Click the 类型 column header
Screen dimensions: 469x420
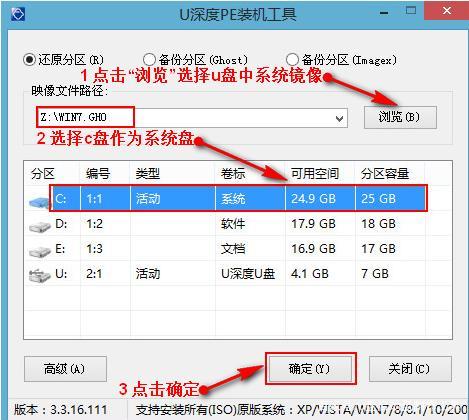(147, 174)
